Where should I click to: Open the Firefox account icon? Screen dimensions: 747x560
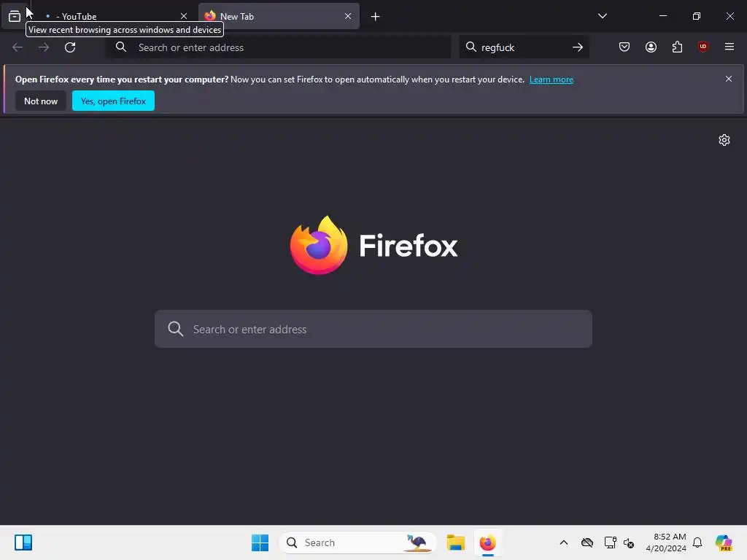pyautogui.click(x=651, y=47)
